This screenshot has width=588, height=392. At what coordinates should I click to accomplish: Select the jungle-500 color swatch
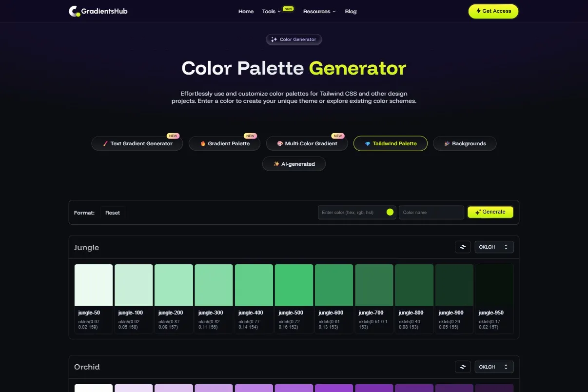(294, 284)
